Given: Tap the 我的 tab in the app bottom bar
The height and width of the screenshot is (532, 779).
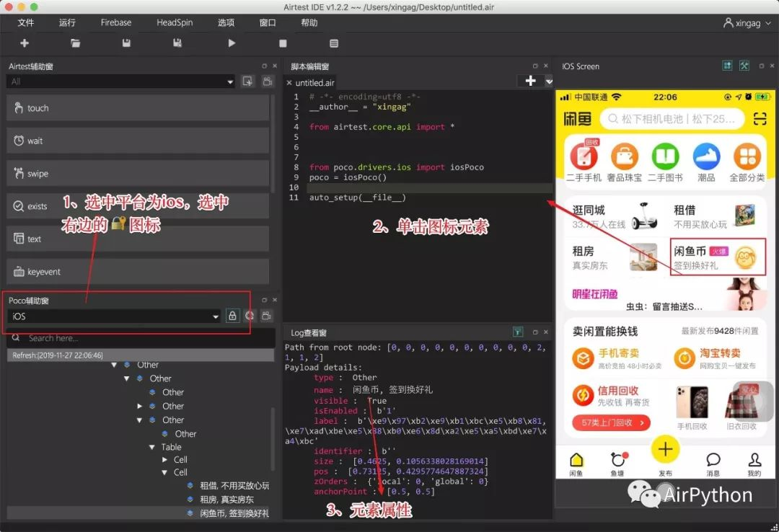Looking at the screenshot, I should pyautogui.click(x=754, y=464).
